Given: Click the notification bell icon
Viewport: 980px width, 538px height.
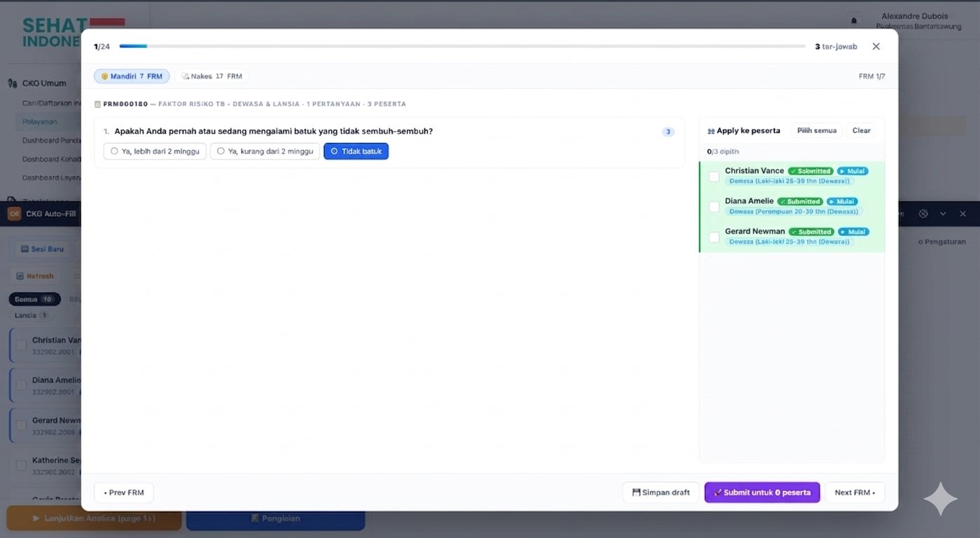Looking at the screenshot, I should coord(853,20).
